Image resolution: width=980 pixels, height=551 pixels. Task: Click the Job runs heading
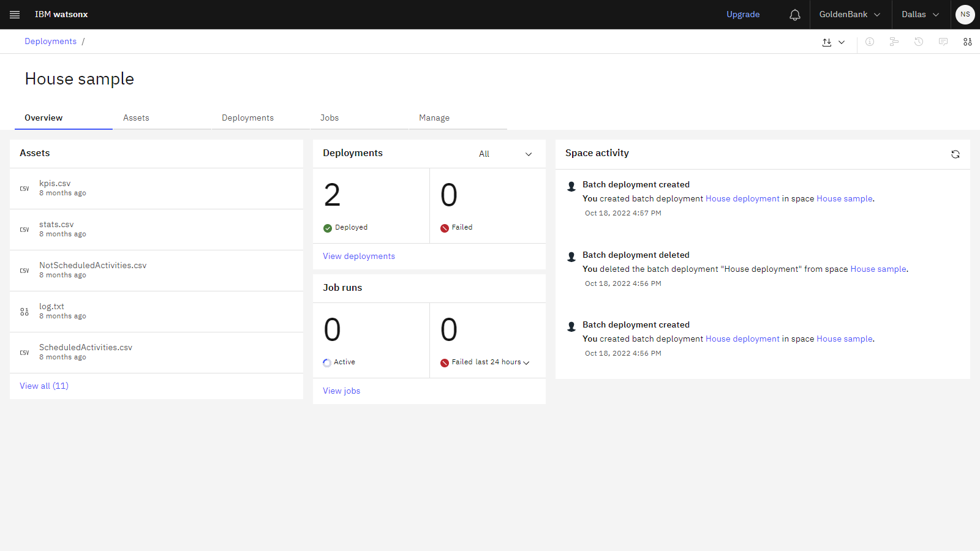[342, 288]
